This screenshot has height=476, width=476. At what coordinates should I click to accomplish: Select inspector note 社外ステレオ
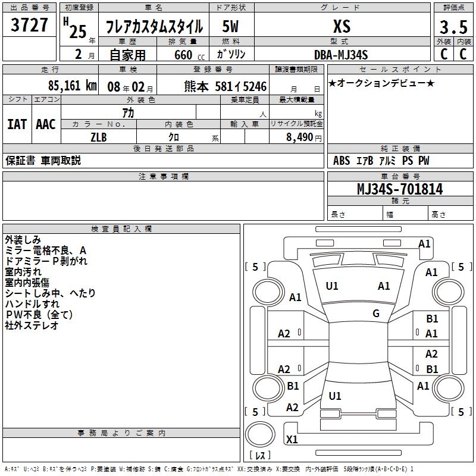tap(32, 325)
